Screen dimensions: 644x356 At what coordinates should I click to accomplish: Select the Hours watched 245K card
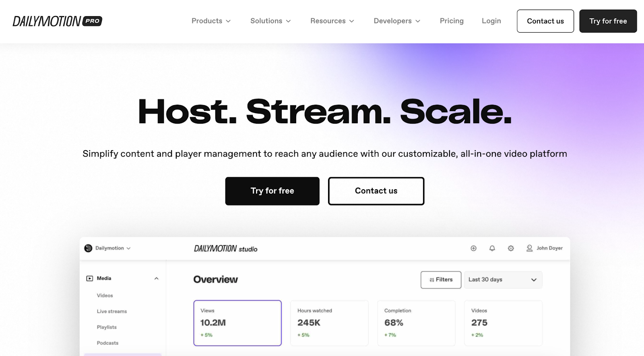329,323
